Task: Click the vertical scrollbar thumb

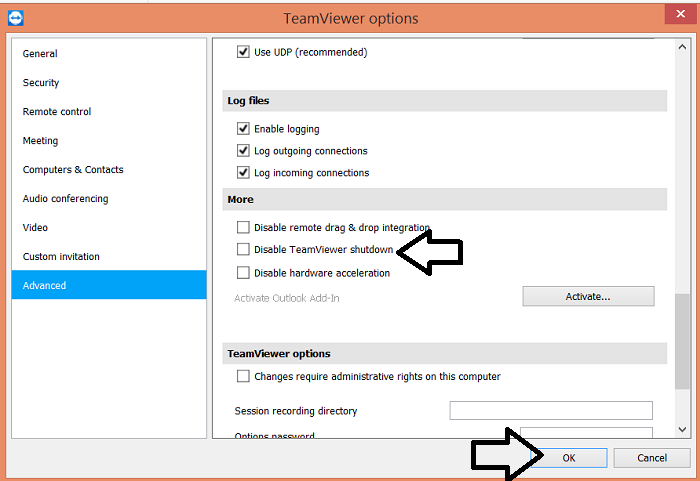Action: 682,341
